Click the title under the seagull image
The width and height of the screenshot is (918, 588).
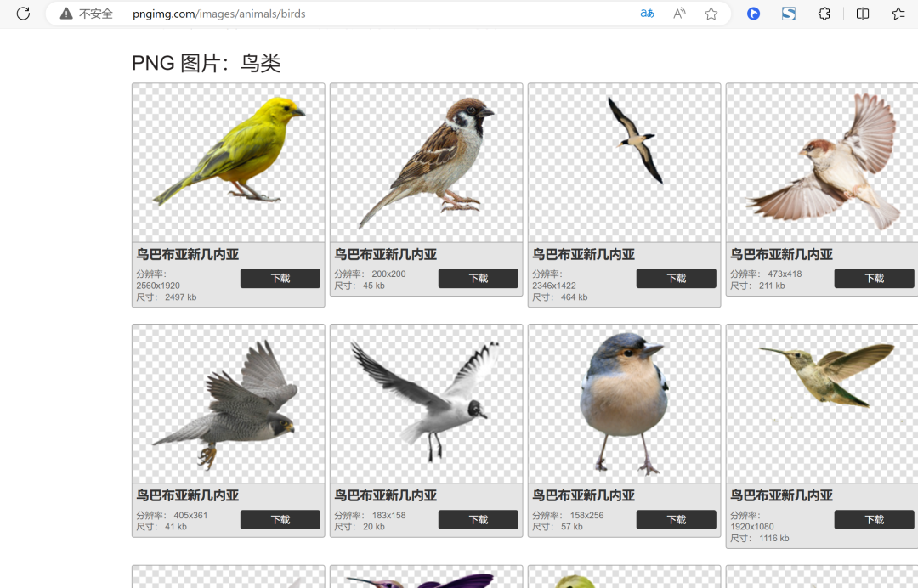385,495
